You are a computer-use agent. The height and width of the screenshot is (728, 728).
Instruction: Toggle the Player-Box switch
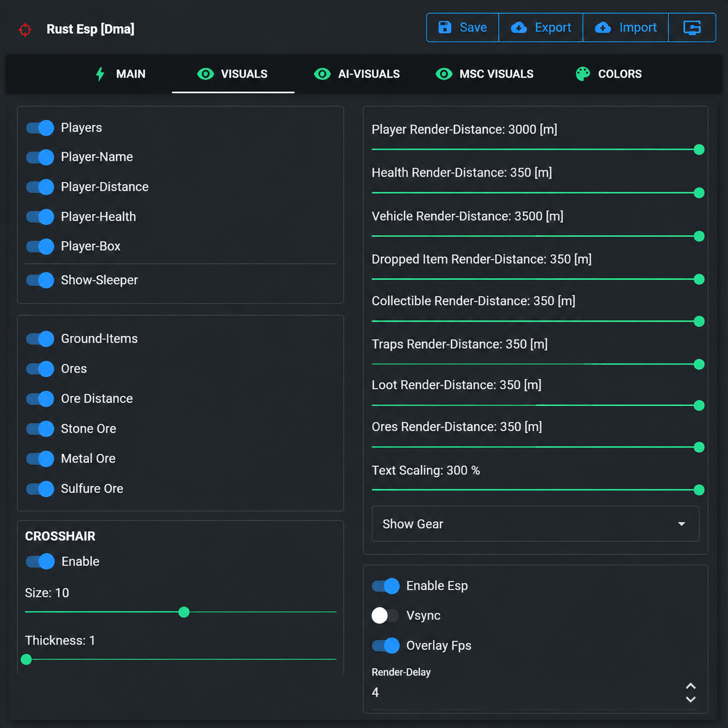coord(40,246)
